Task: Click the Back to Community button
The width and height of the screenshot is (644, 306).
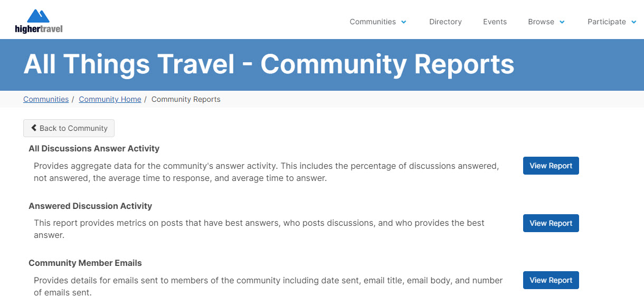Action: tap(69, 128)
